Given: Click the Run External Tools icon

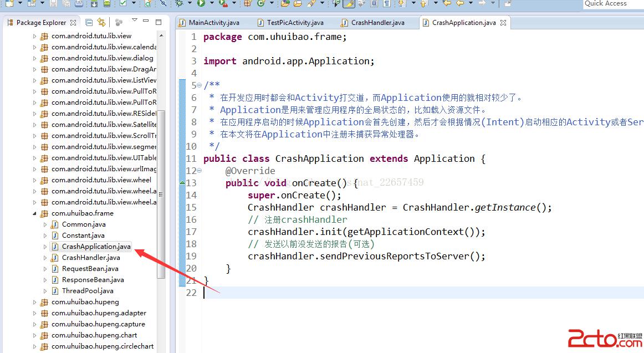Looking at the screenshot, I should pos(223,3).
